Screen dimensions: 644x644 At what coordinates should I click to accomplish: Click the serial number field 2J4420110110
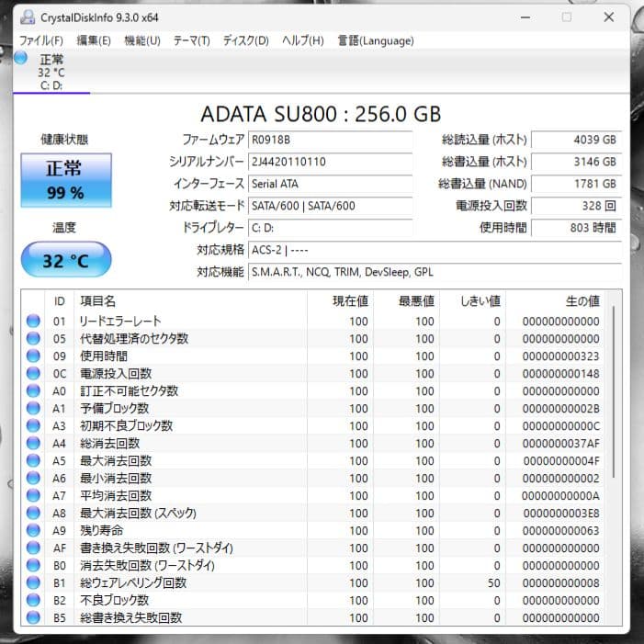(x=330, y=162)
